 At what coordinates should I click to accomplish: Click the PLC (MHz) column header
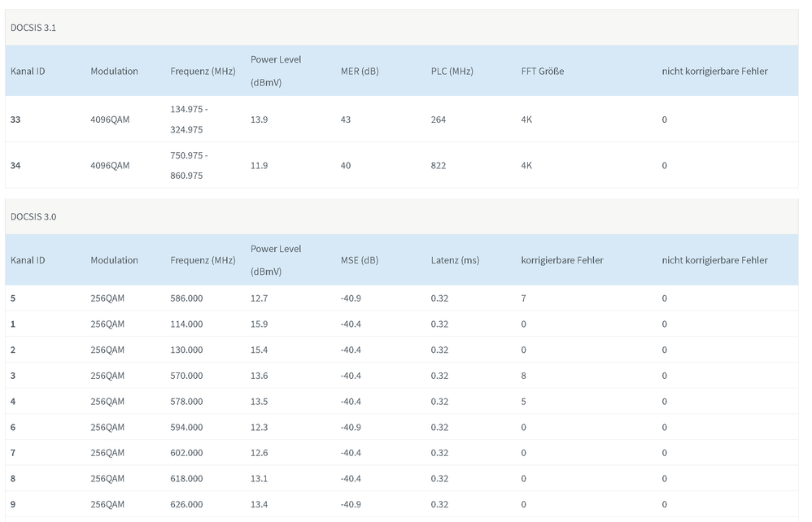click(452, 72)
